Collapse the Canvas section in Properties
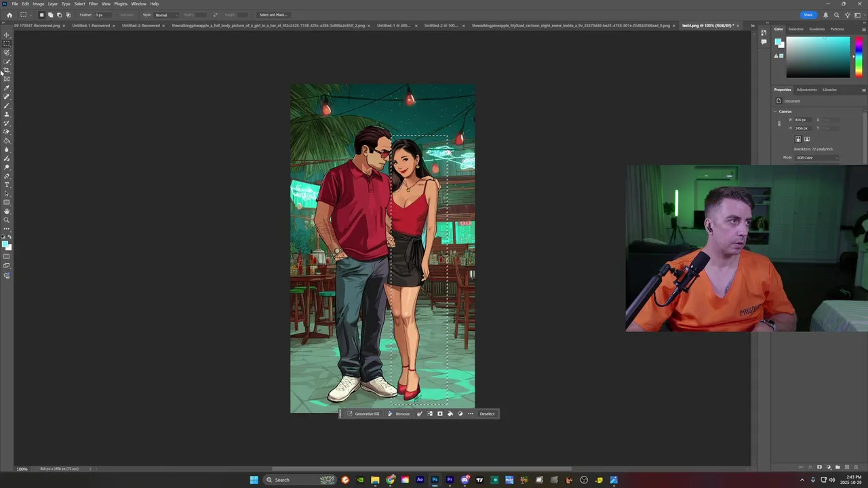Screen dimensions: 868x488 pos(775,111)
